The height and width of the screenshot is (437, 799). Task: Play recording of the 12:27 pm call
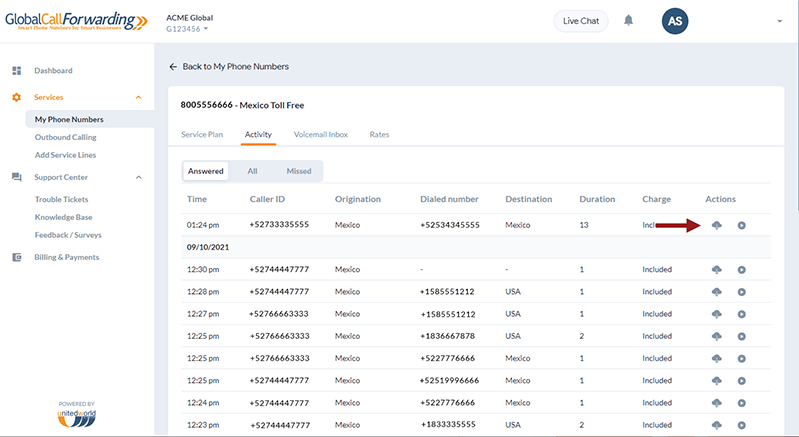(x=741, y=314)
